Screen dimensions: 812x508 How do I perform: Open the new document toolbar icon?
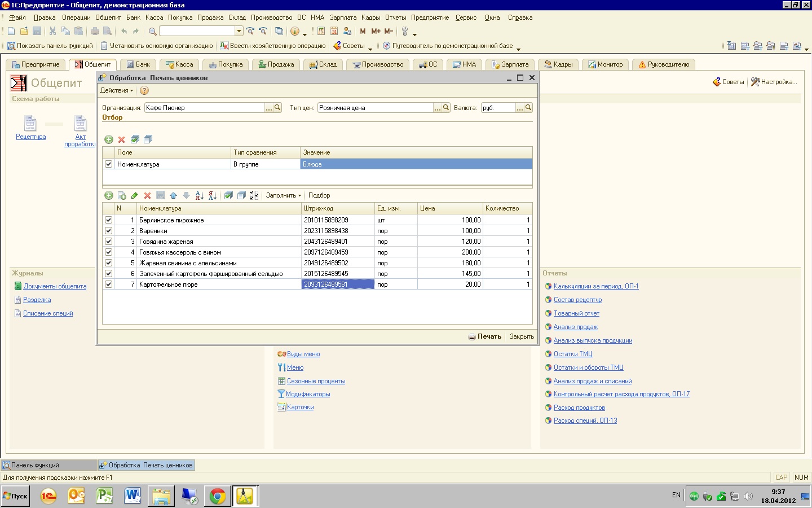(11, 31)
